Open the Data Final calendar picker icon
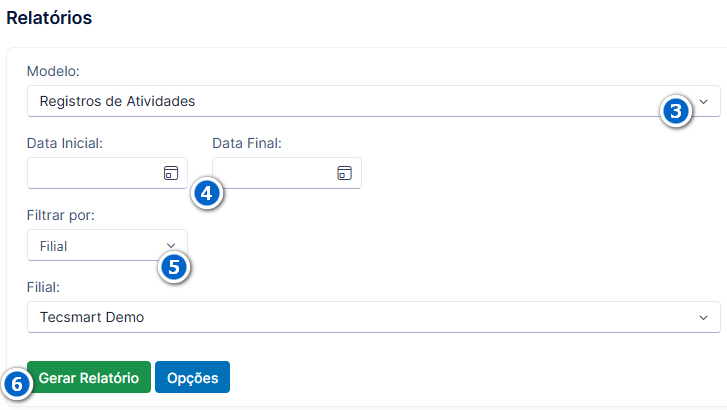 click(x=344, y=173)
